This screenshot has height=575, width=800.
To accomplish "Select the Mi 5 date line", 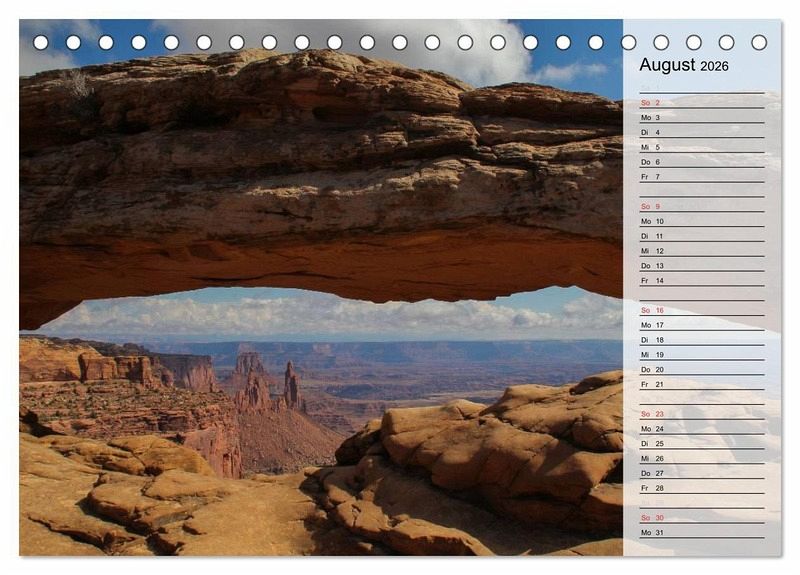I will [x=651, y=147].
